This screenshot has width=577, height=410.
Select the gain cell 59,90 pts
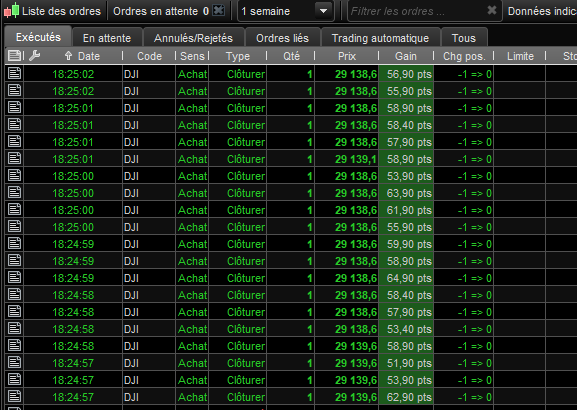click(x=406, y=244)
